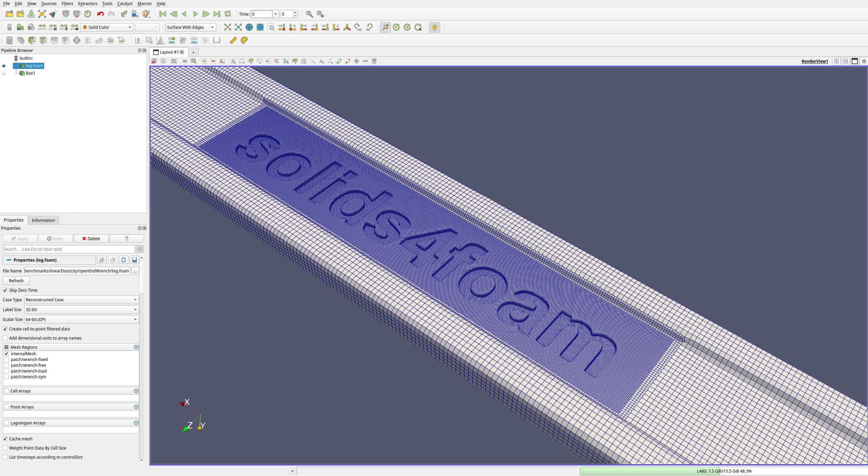
Task: Enable patch/wrench-fixed mesh region
Action: (6, 359)
